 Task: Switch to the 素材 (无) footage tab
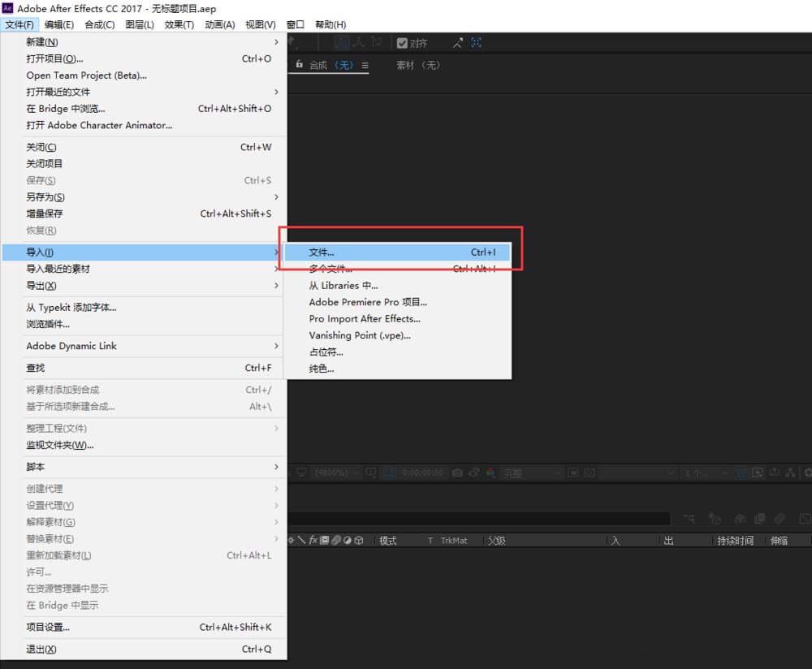coord(418,65)
